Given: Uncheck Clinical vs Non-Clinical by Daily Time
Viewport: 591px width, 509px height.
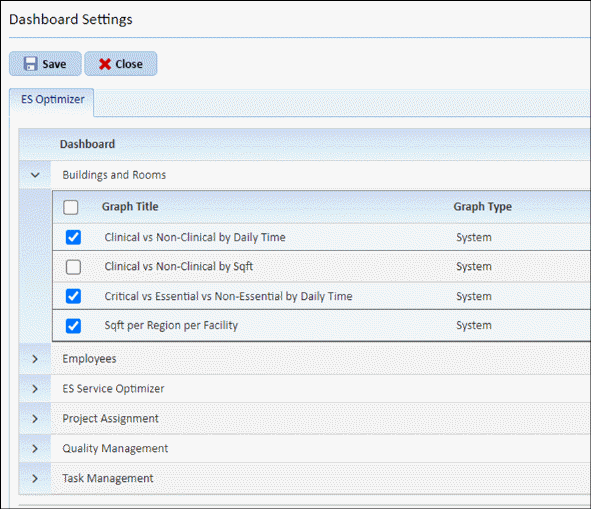Looking at the screenshot, I should [x=73, y=237].
